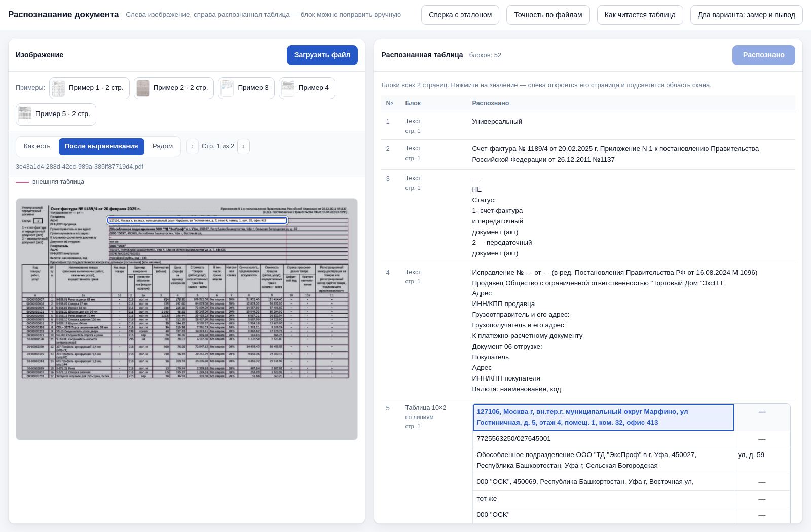Click the Стр. 1 из 2 page indicator
The image size is (811, 532).
(x=218, y=146)
